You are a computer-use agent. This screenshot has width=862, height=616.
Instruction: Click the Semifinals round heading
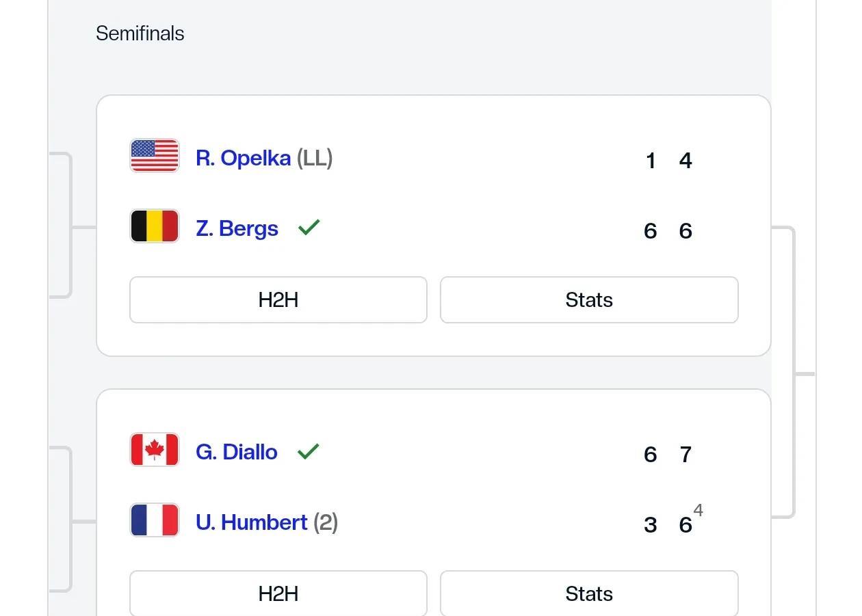click(140, 34)
